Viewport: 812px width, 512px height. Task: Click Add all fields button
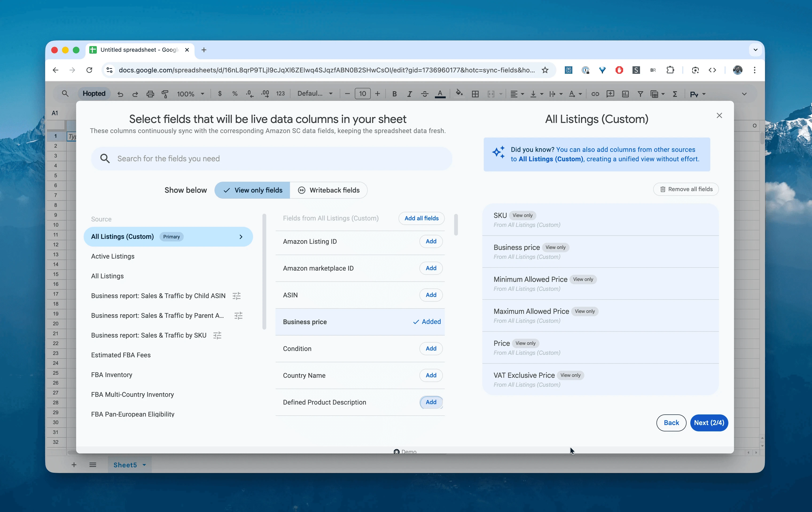[422, 218]
